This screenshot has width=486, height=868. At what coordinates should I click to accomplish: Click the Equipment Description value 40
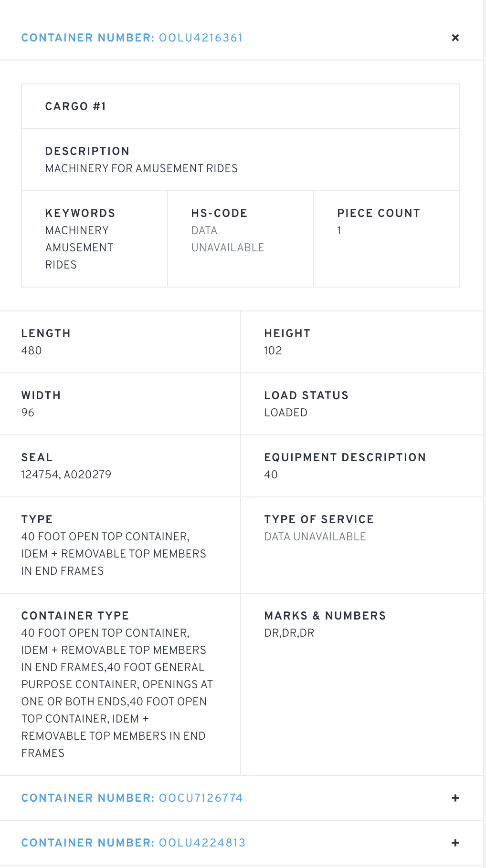271,475
